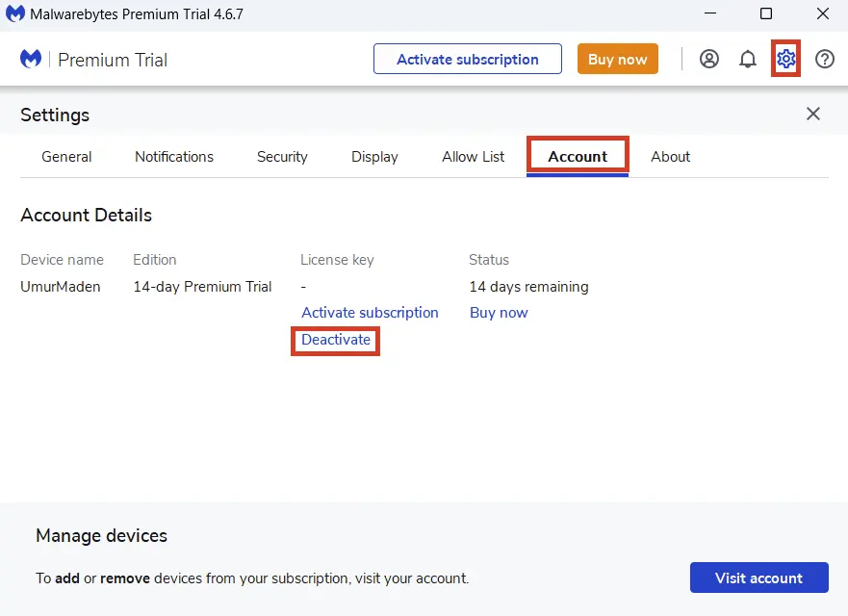848x616 pixels.
Task: Click the Visit account button
Action: (758, 577)
